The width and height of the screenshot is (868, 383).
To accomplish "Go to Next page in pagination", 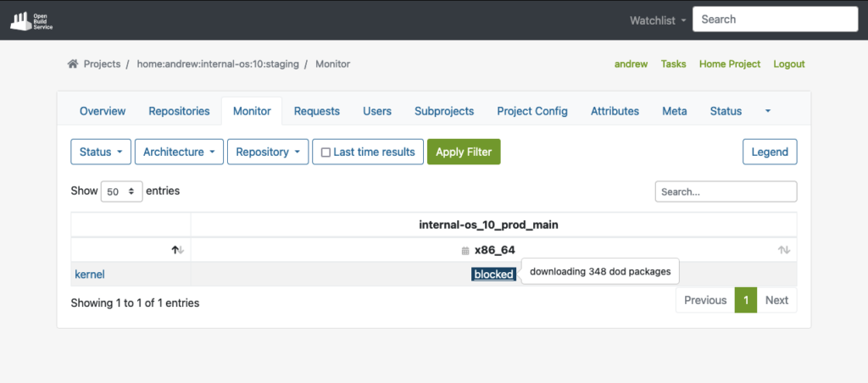I will click(776, 300).
